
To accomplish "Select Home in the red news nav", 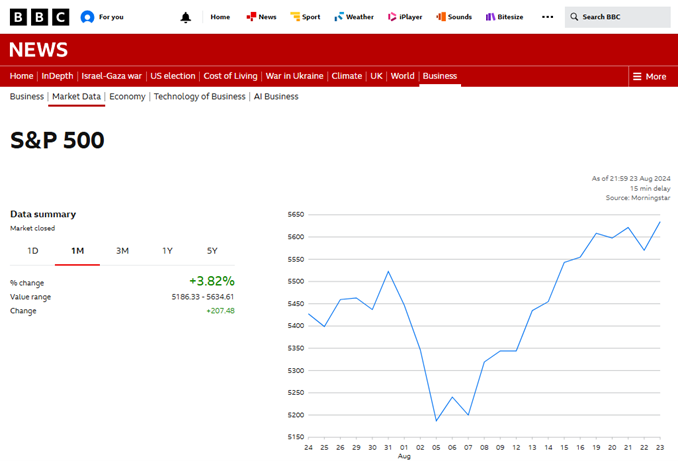I will (21, 76).
